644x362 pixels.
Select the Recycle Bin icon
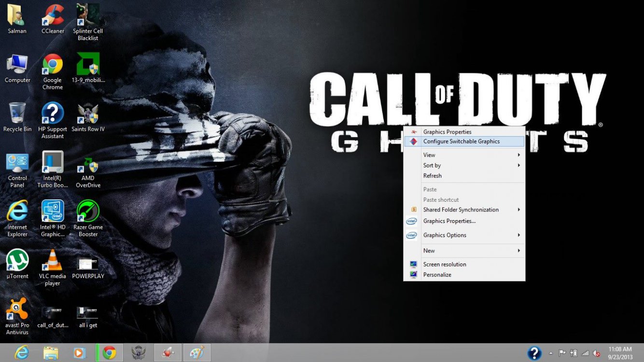(x=17, y=117)
